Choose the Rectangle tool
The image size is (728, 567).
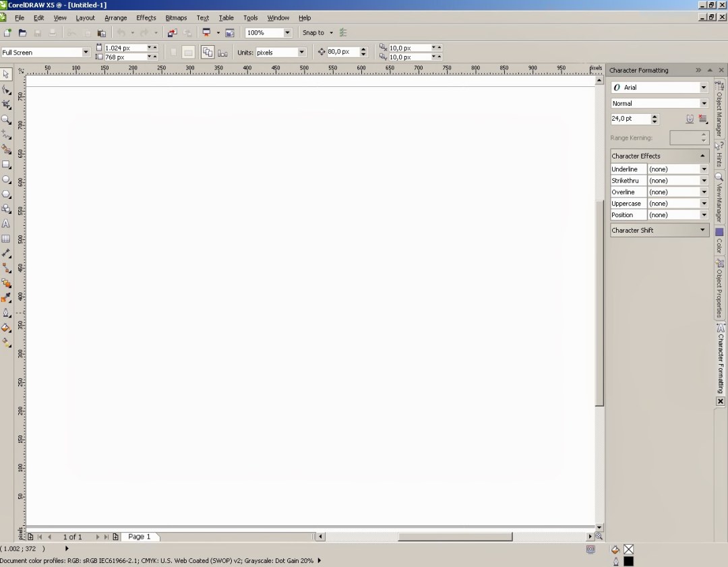pos(6,165)
